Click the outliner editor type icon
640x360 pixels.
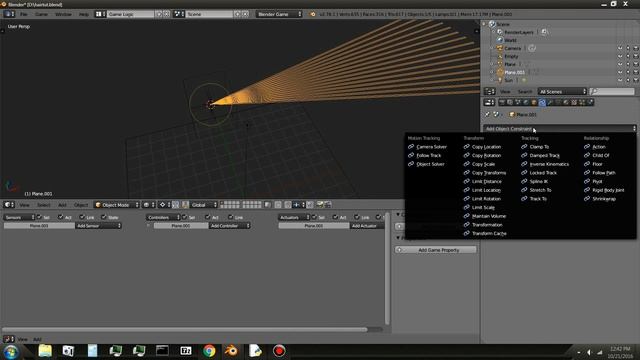[x=489, y=91]
